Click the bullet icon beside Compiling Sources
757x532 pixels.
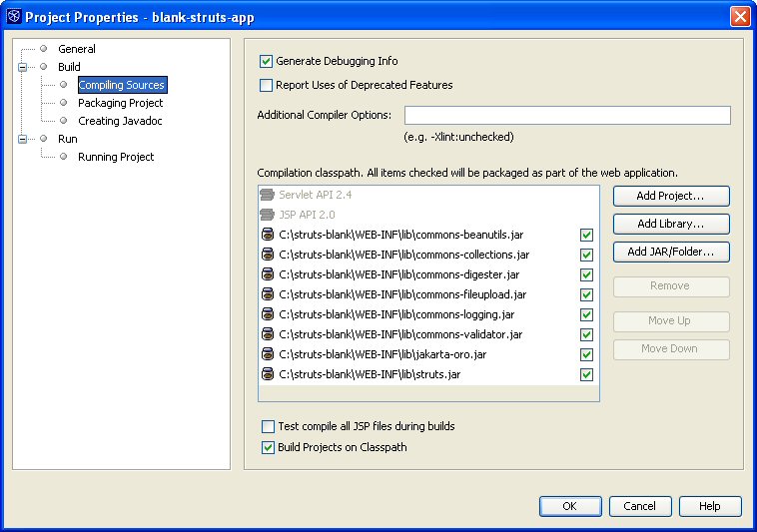(63, 85)
